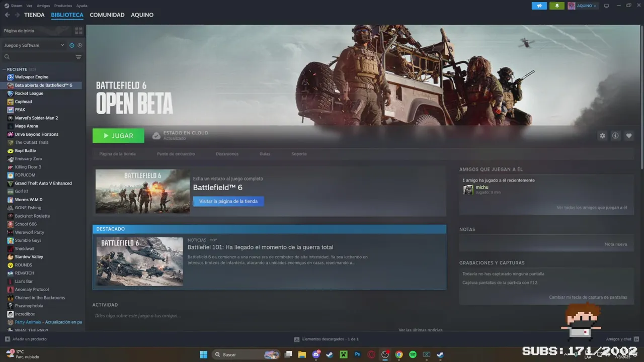
Task: Open the AQUINO profile tab
Action: (x=142, y=15)
